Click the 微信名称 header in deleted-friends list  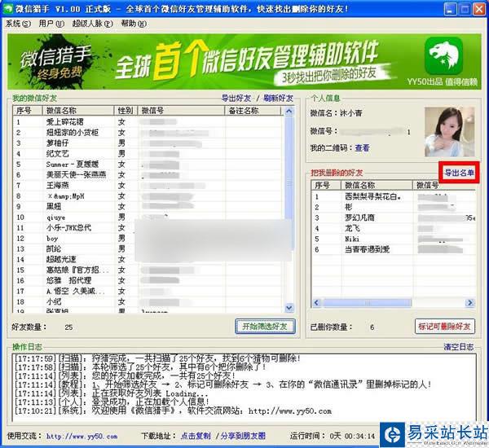point(377,186)
